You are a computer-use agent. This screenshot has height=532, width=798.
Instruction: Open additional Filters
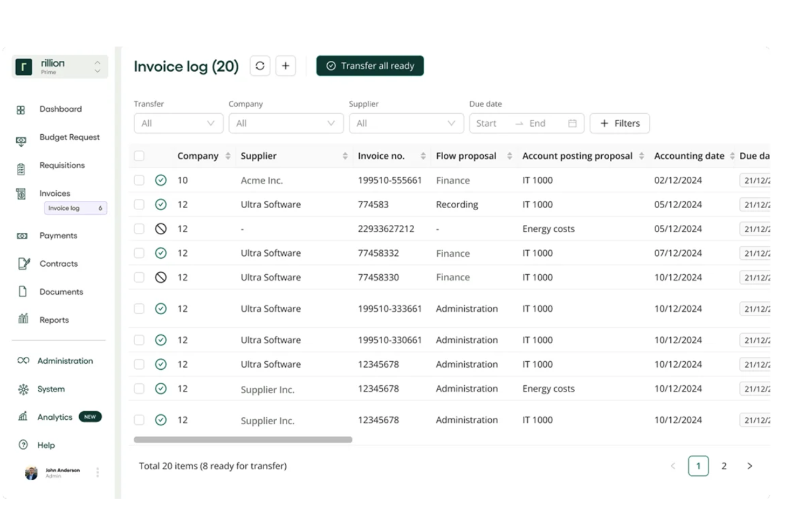pyautogui.click(x=620, y=123)
